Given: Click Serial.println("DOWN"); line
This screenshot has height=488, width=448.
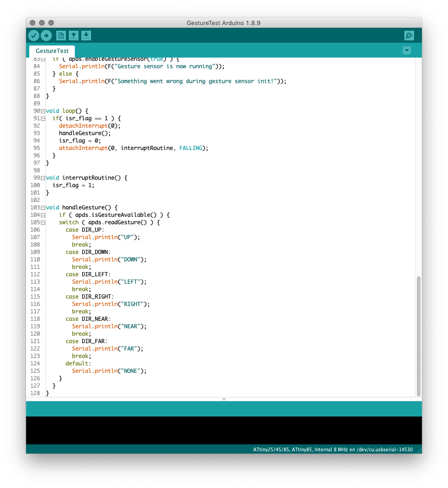Looking at the screenshot, I should click(109, 260).
